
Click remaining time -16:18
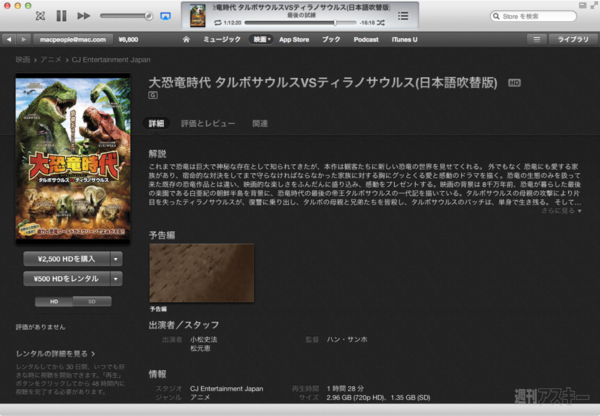[x=367, y=23]
